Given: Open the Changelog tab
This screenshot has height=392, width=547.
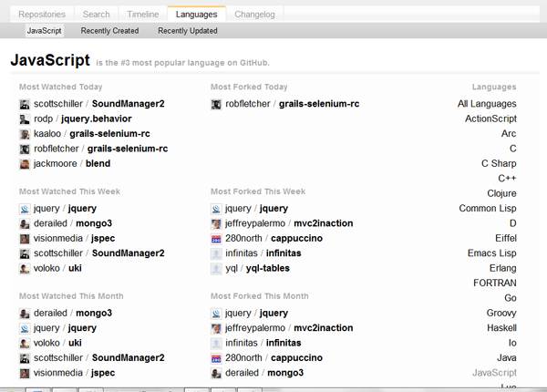Looking at the screenshot, I should tap(254, 15).
